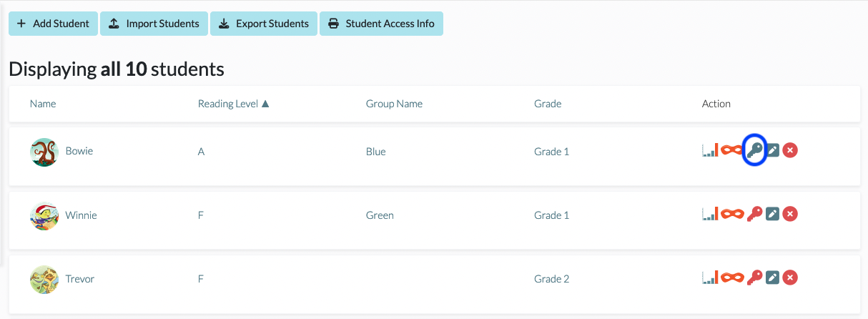Open Trevor's red key icon
This screenshot has width=868, height=319.
tap(754, 278)
